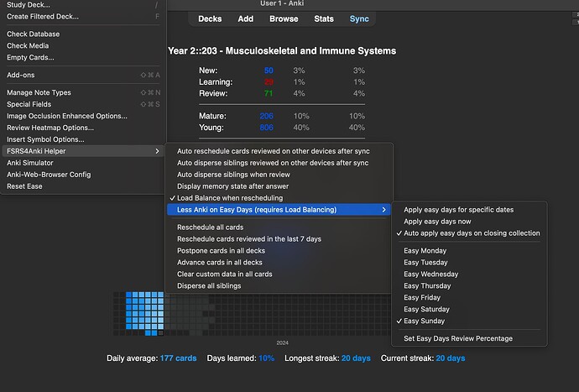Viewport: 579px width, 392px height.
Task: Go to the Decks tab
Action: 210,18
